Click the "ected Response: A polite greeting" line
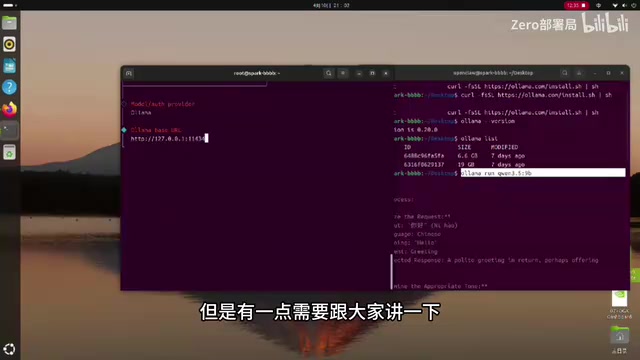 (x=496, y=260)
